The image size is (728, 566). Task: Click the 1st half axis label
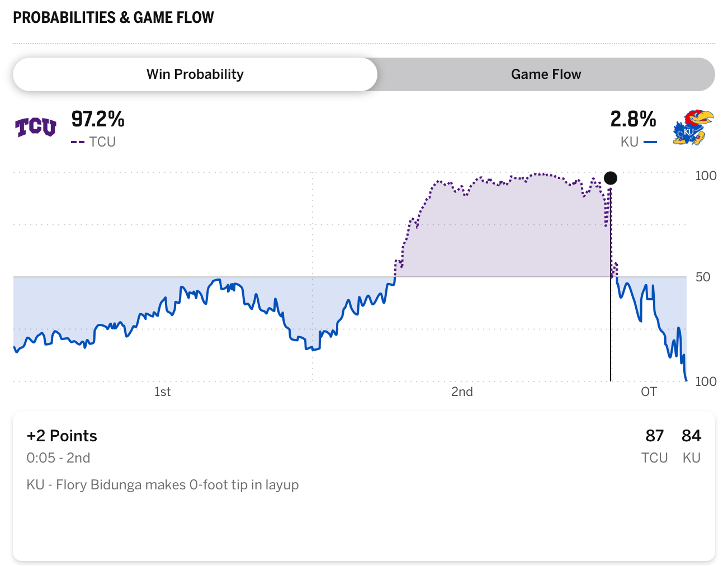coord(162,392)
